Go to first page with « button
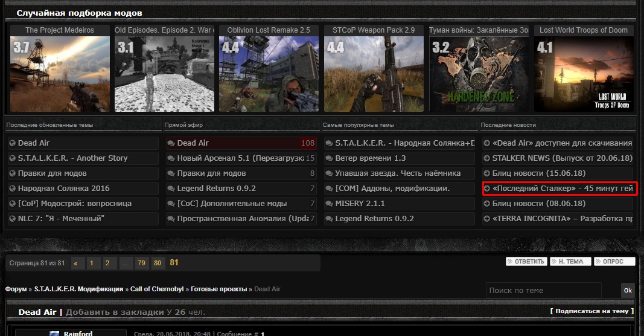The height and width of the screenshot is (336, 644). point(78,263)
